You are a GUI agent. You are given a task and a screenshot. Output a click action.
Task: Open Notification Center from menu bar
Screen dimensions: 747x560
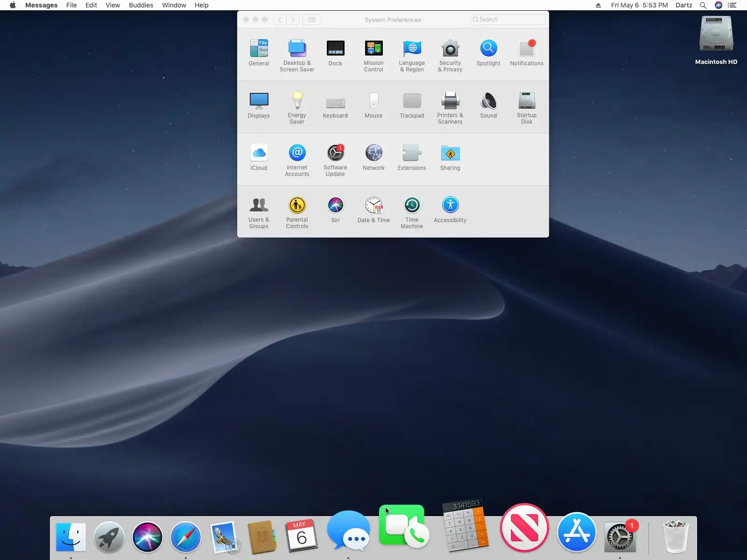732,5
